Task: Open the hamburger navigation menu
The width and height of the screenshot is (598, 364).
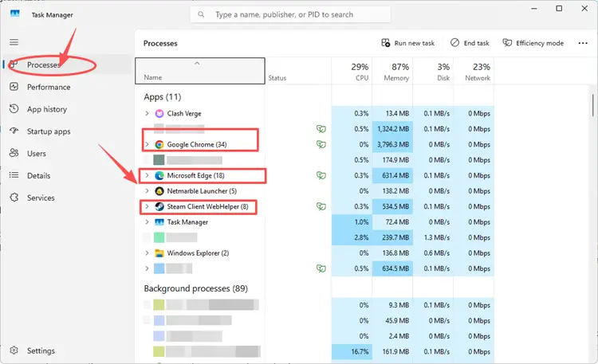Action: pyautogui.click(x=14, y=42)
